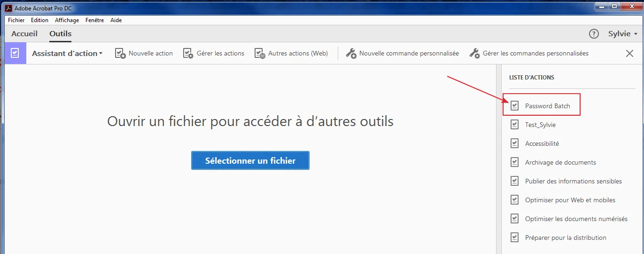Select Préparer pour la distribution text
644x254 pixels.
pos(566,238)
